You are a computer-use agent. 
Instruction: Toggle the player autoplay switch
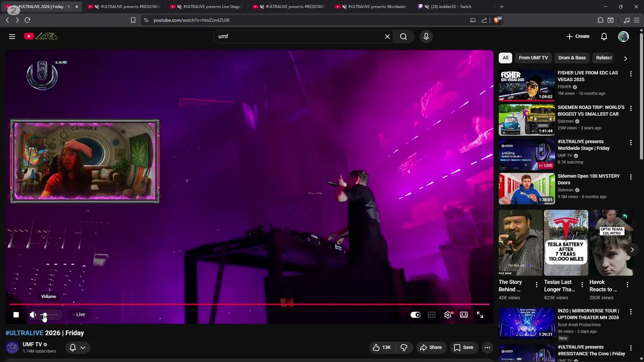pos(416,315)
